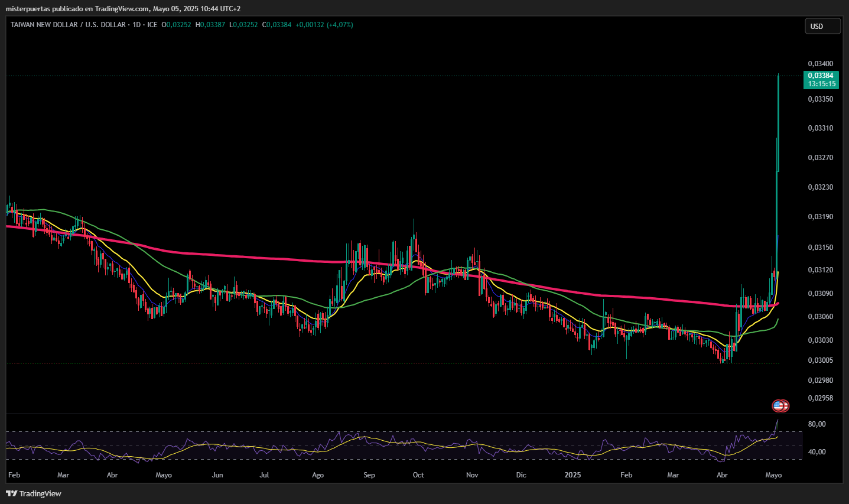Open the USD currency selector
The height and width of the screenshot is (504, 849).
click(x=822, y=26)
